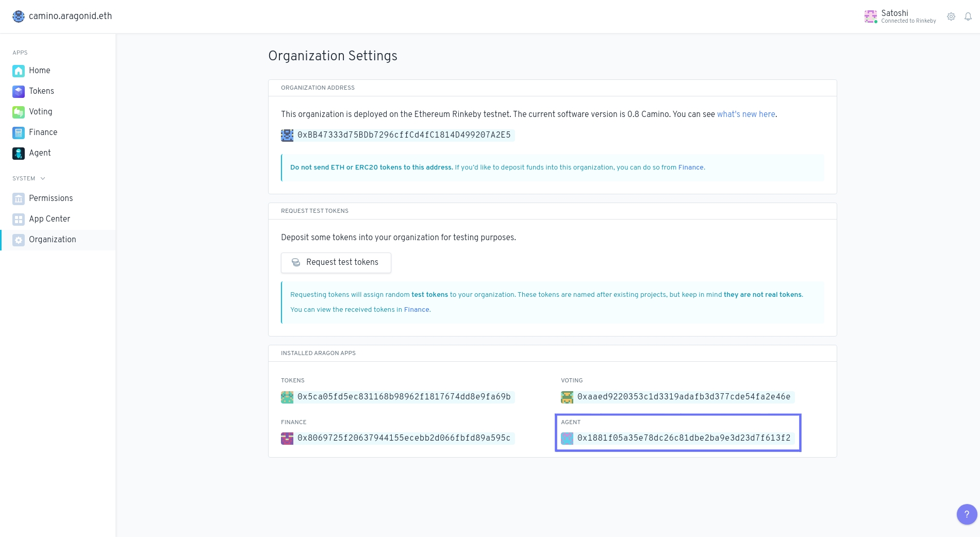Click the notifications bell icon
980x537 pixels.
point(968,16)
